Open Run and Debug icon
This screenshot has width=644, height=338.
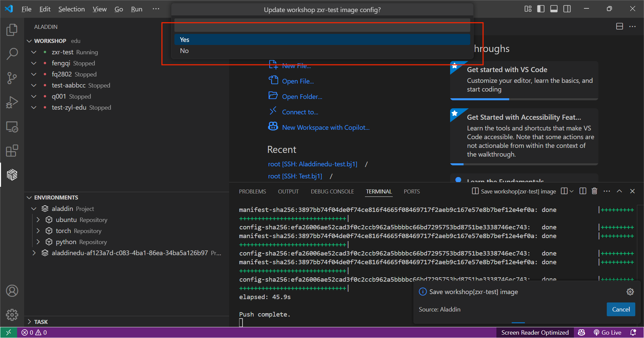coord(12,102)
